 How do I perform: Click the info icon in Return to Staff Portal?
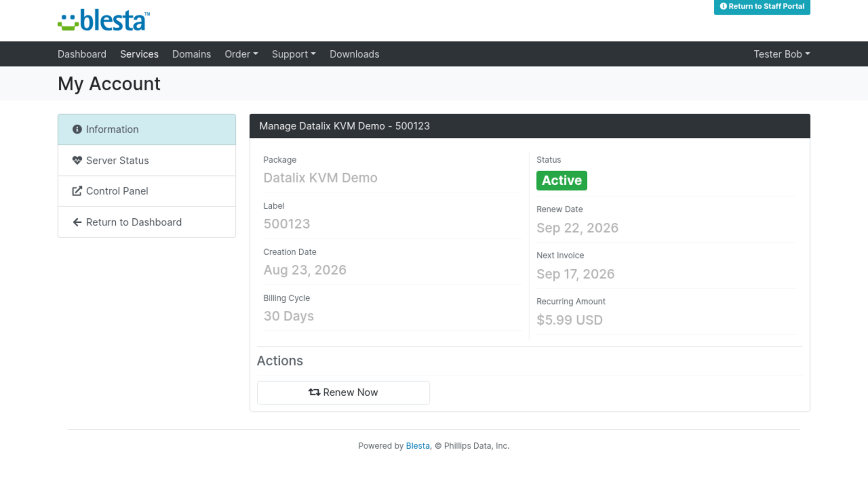[723, 6]
